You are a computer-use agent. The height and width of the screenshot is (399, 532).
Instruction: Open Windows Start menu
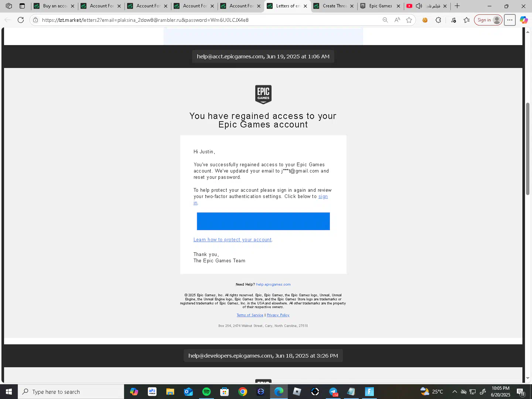click(x=9, y=392)
